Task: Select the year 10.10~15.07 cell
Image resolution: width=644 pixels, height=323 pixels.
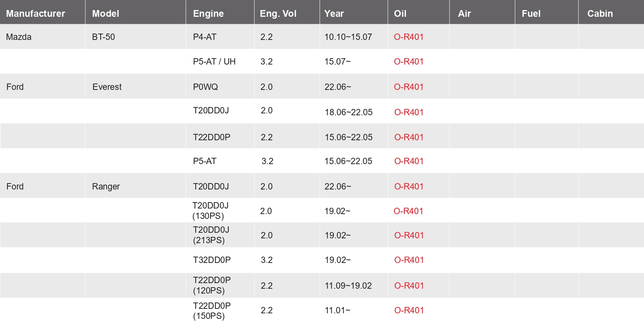Action: click(348, 37)
